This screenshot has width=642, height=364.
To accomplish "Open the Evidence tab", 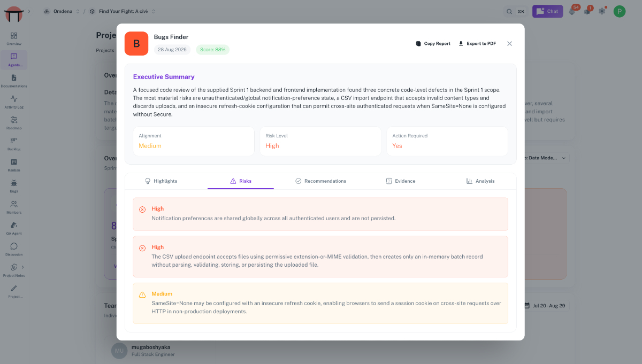I will click(x=401, y=181).
